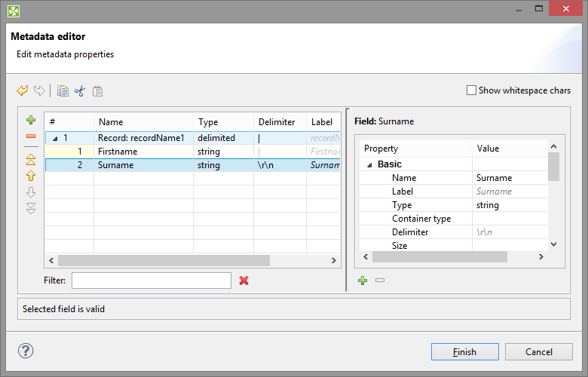Enable Show whitespace chars checkbox
The image size is (588, 377).
pyautogui.click(x=472, y=90)
